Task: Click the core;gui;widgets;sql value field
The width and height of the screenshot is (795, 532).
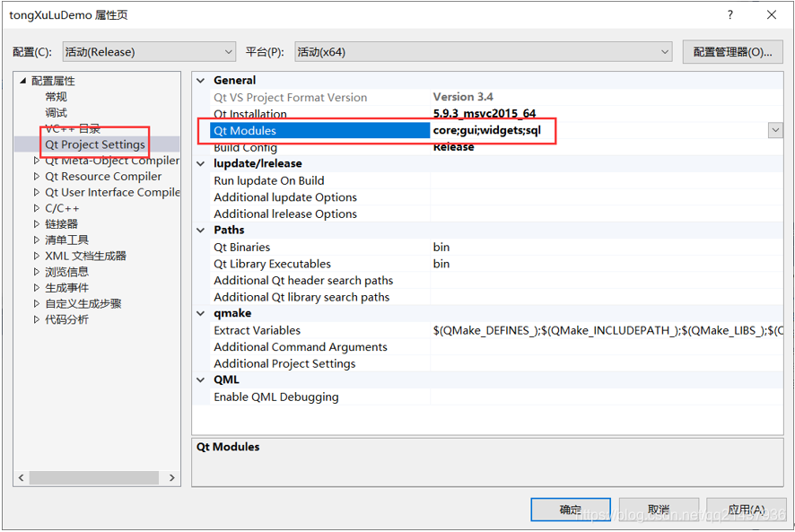Action: [x=598, y=130]
